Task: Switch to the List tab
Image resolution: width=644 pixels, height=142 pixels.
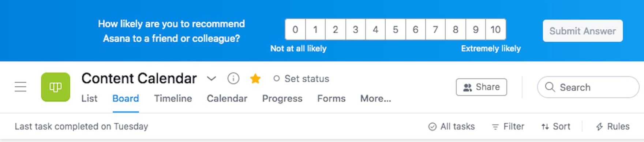Action: 89,98
